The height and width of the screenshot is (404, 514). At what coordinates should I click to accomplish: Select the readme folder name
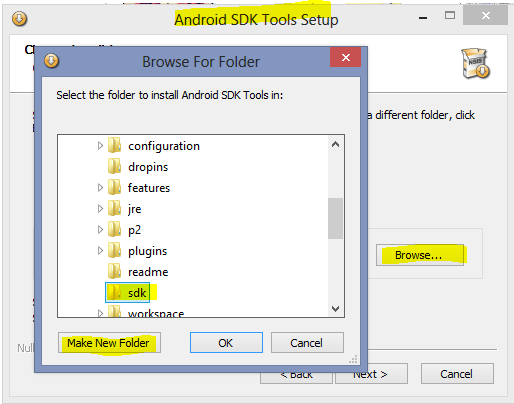(x=148, y=272)
